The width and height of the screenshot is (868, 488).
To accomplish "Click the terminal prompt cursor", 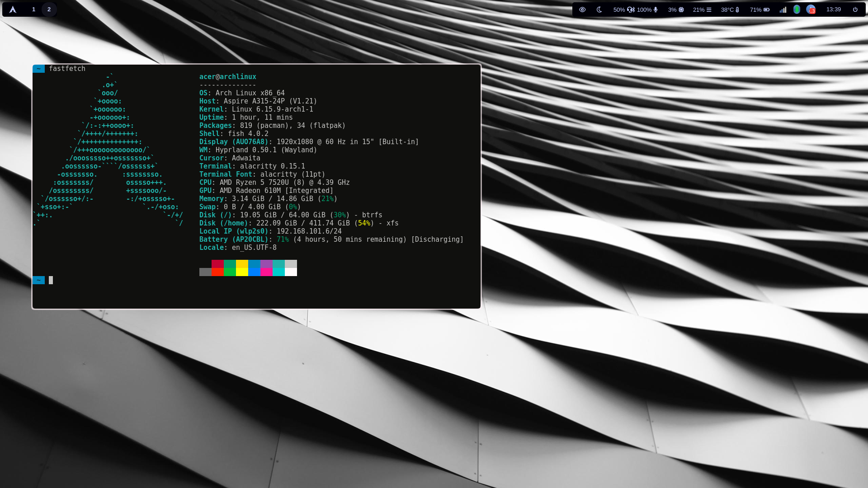I will click(x=51, y=280).
